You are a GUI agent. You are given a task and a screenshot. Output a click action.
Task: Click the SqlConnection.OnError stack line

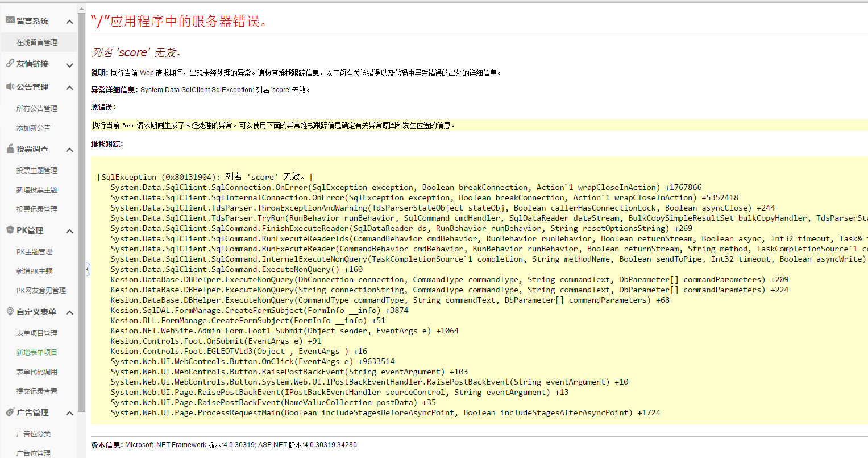coord(406,187)
